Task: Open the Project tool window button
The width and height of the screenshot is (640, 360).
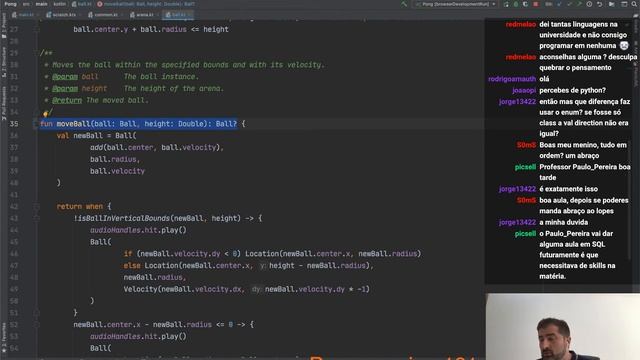Action: 4,25
